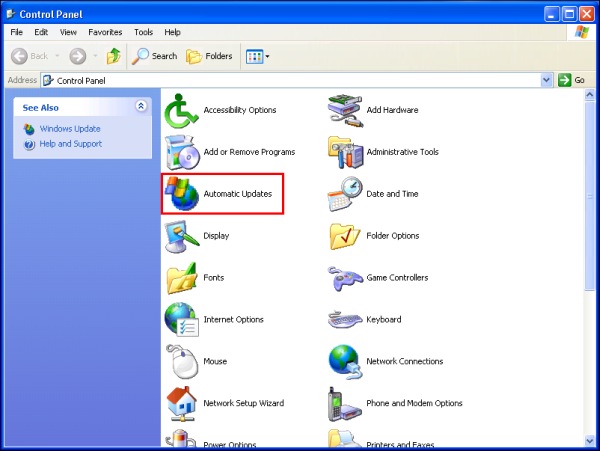The image size is (600, 451).
Task: Click the Folder Options label
Action: (x=393, y=236)
